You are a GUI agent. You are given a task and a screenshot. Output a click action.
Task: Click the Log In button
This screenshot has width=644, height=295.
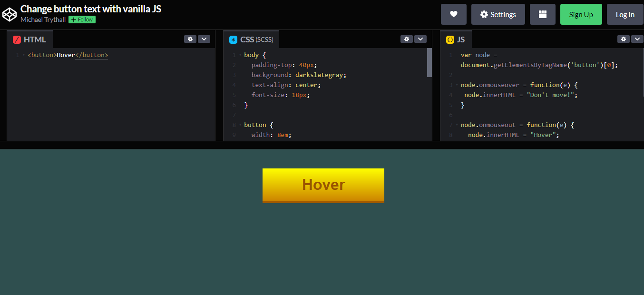click(625, 14)
